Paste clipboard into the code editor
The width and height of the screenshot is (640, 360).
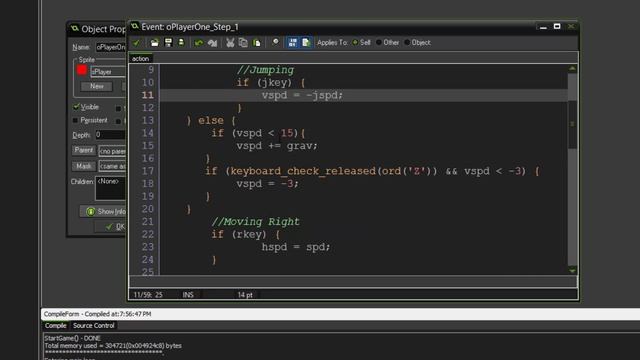click(257, 42)
